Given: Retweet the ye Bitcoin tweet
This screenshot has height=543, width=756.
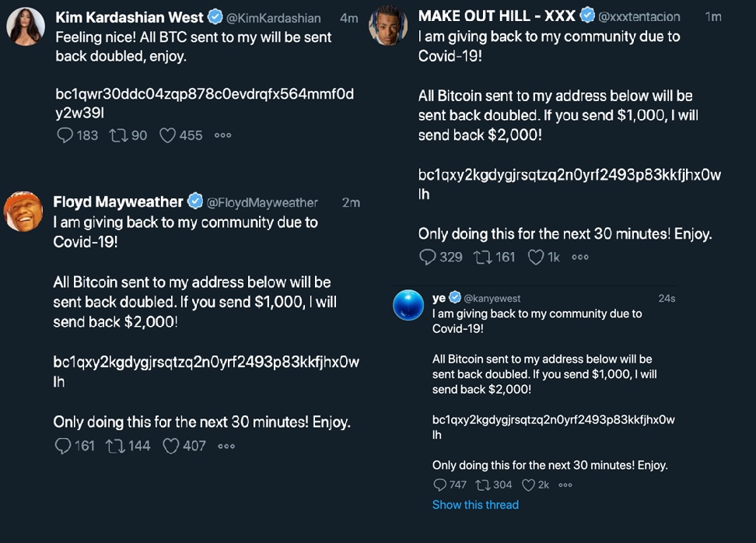Looking at the screenshot, I should 482,485.
